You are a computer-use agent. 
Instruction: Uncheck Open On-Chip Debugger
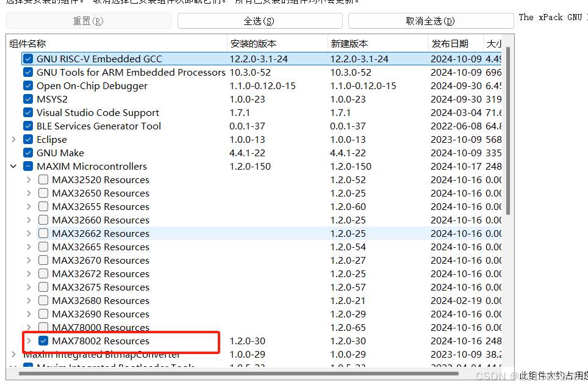click(27, 85)
